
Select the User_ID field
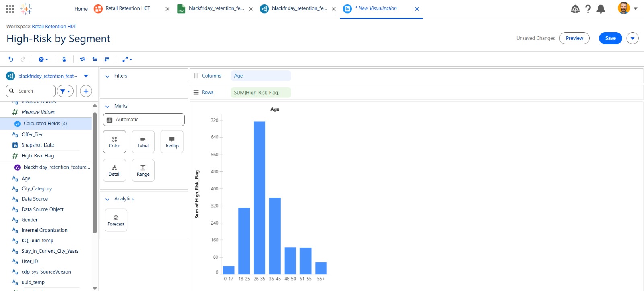point(30,262)
